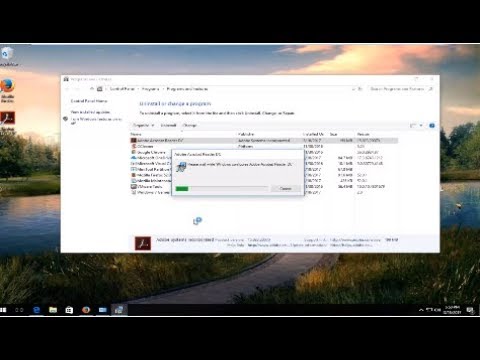The image size is (480, 360).
Task: Open Control Panel Home link
Action: (89, 101)
